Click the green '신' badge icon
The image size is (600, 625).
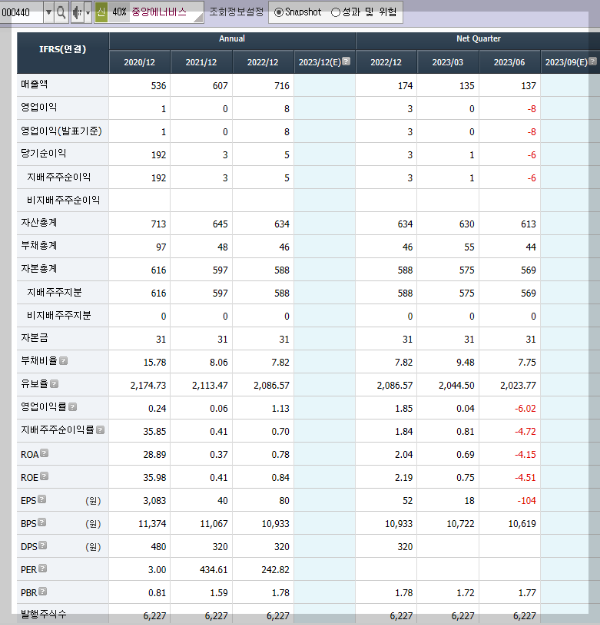[101, 12]
